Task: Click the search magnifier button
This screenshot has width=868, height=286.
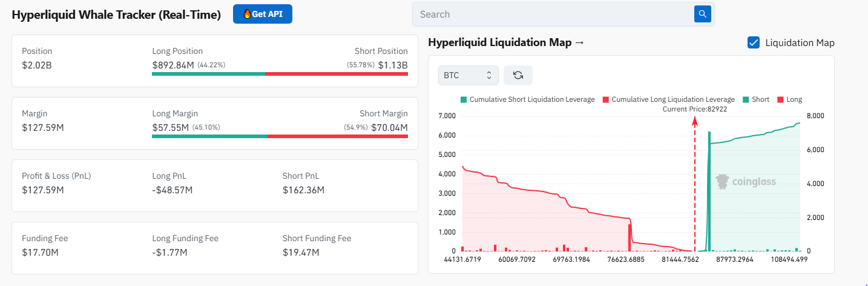Action: (x=702, y=14)
